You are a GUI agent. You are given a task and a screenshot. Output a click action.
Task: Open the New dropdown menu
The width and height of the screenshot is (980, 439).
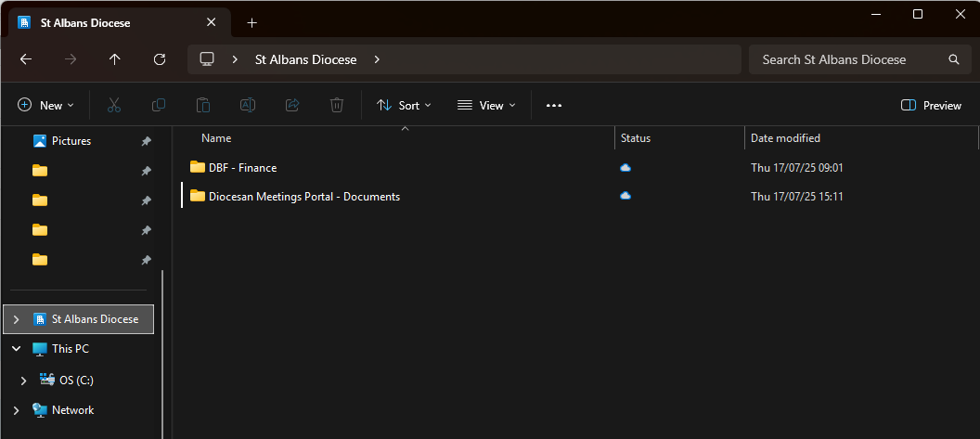point(45,105)
